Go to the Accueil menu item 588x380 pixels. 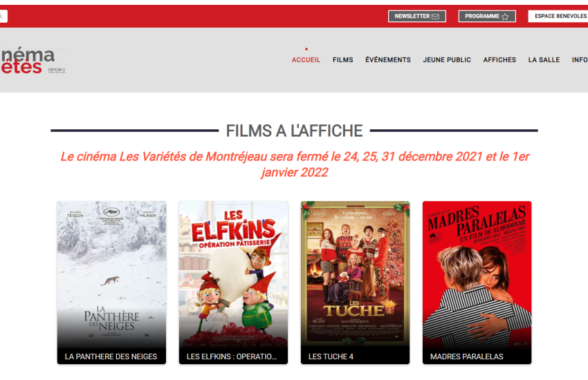click(x=306, y=60)
